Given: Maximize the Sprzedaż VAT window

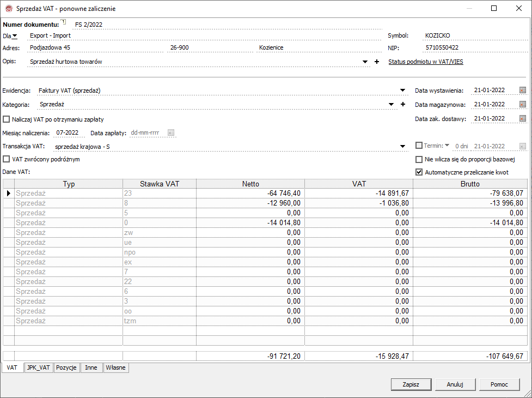Looking at the screenshot, I should click(x=494, y=9).
